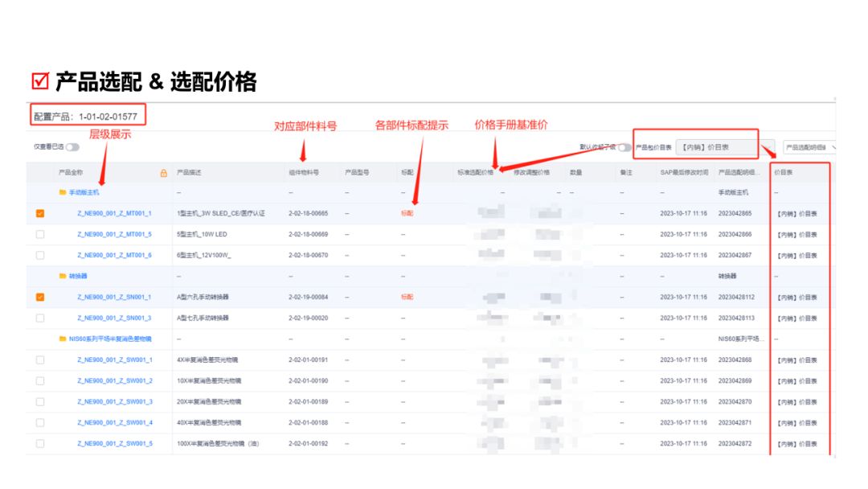Open the Z_NE900_001_Z_SN001_1 product link
Screen dimensions: 868x489
[x=114, y=297]
